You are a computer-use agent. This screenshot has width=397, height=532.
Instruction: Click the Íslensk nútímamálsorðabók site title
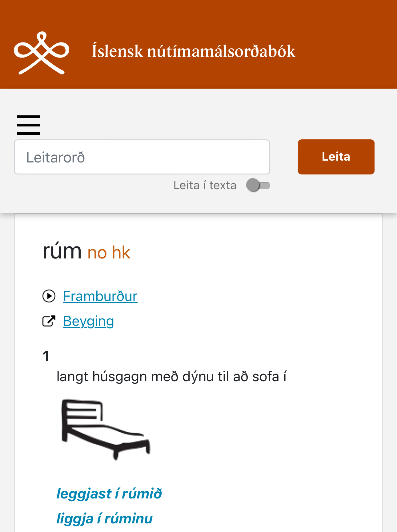194,51
